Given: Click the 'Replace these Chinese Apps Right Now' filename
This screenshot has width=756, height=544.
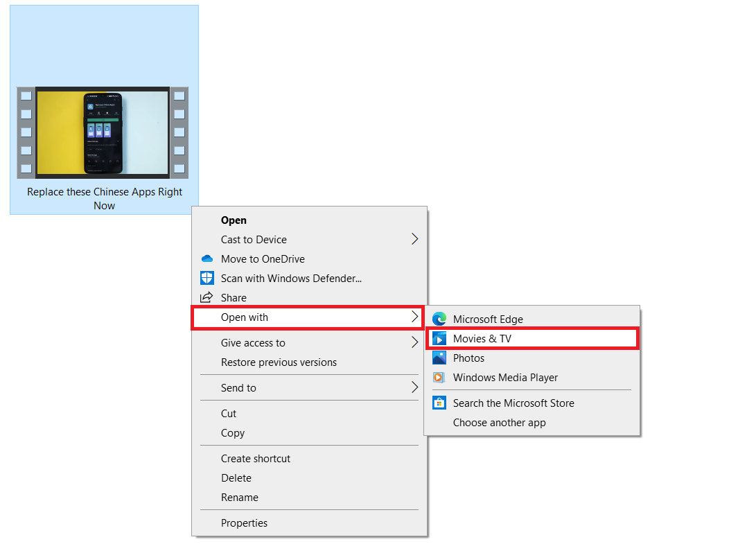Looking at the screenshot, I should [x=105, y=199].
